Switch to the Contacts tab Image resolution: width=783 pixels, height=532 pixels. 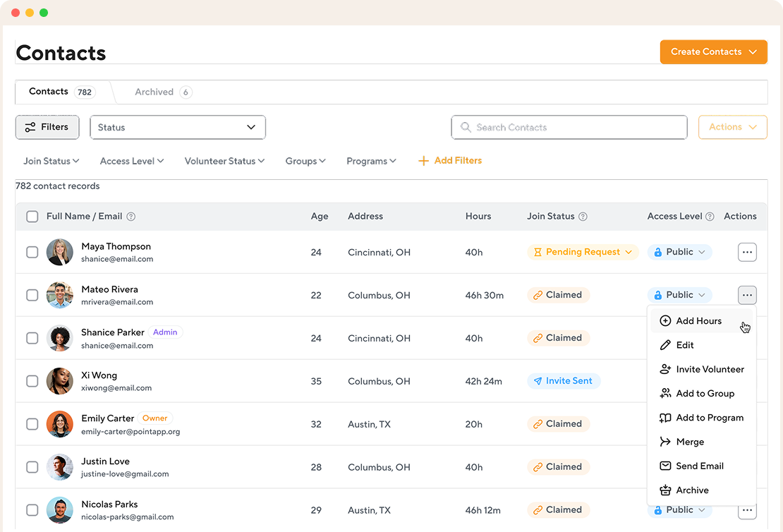[x=62, y=92]
